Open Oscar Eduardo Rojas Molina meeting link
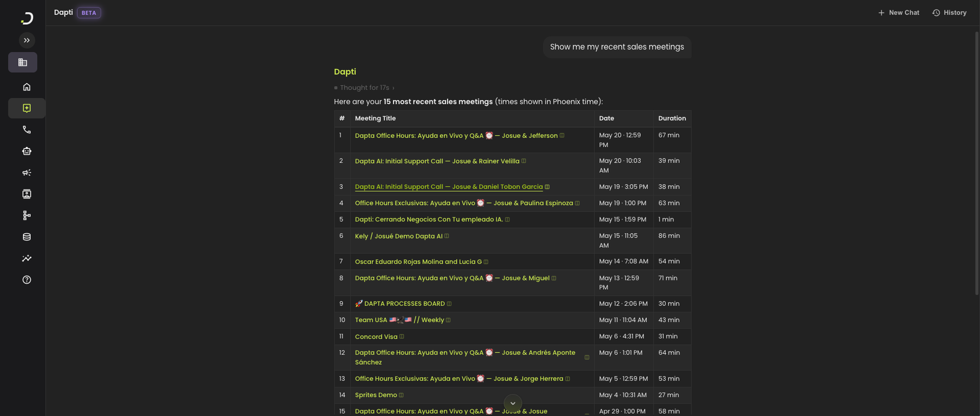 [418, 262]
